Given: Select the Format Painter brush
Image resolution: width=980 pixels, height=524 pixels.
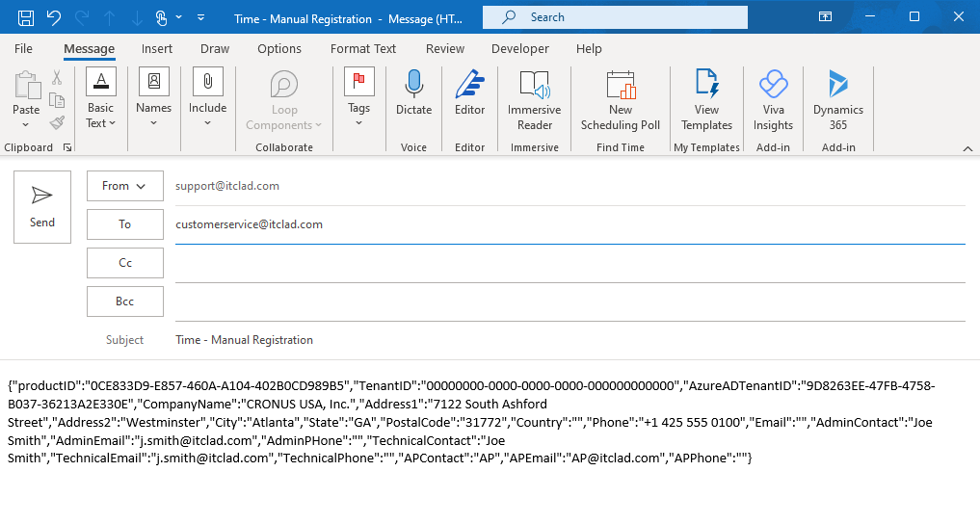Looking at the screenshot, I should (x=57, y=122).
